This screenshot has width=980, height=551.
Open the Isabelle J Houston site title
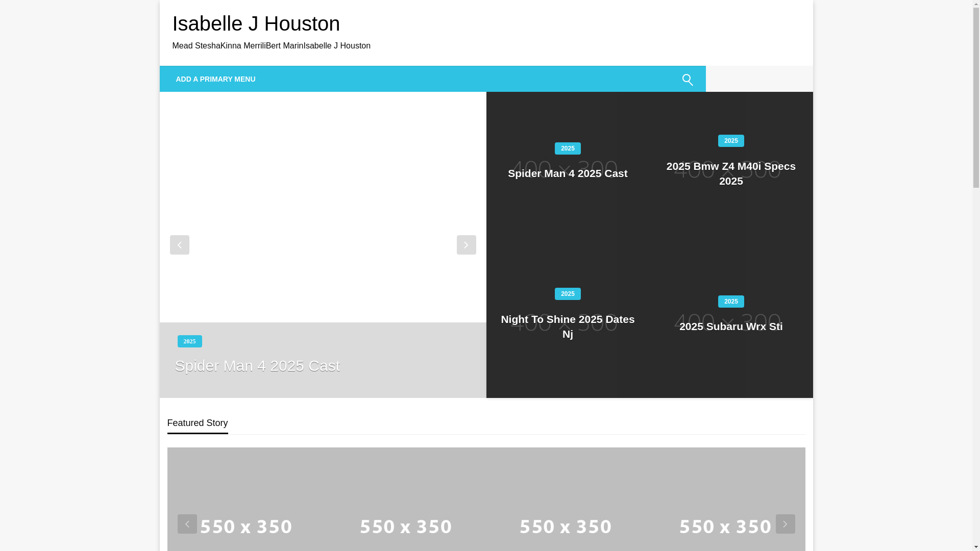click(x=256, y=23)
